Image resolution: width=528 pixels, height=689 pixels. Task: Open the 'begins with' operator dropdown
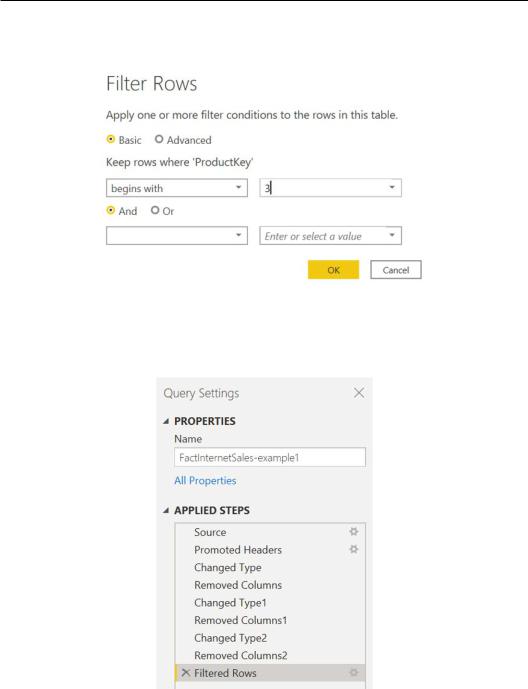click(177, 188)
